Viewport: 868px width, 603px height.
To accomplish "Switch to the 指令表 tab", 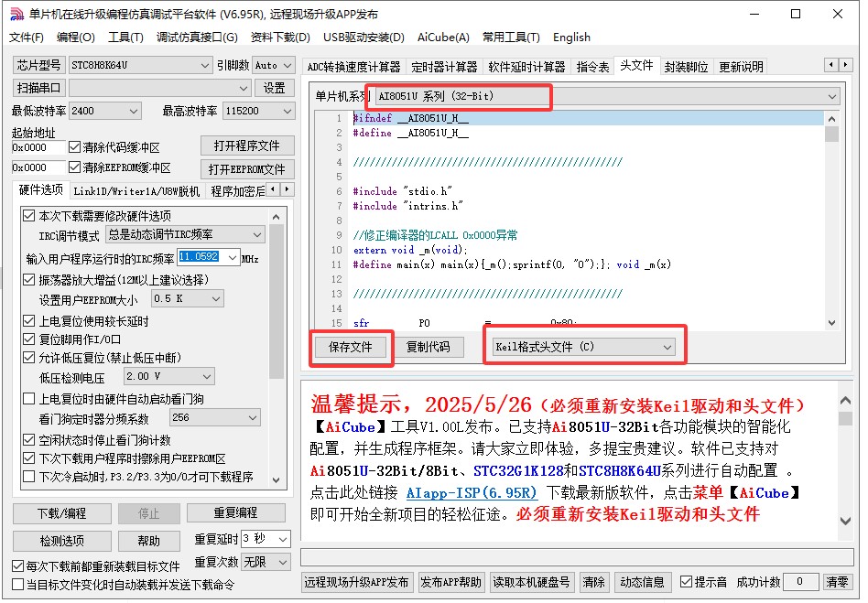I will pos(593,67).
